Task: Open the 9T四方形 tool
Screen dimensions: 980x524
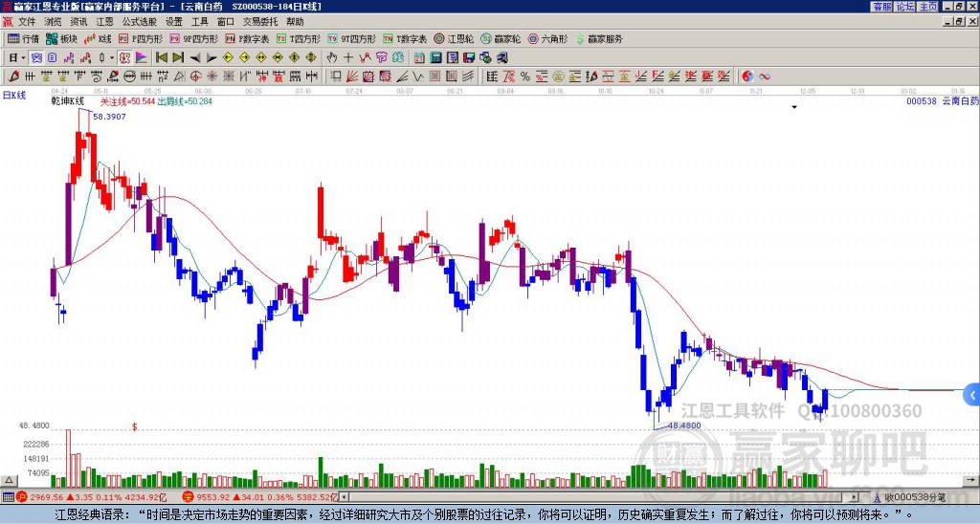Action: click(351, 38)
